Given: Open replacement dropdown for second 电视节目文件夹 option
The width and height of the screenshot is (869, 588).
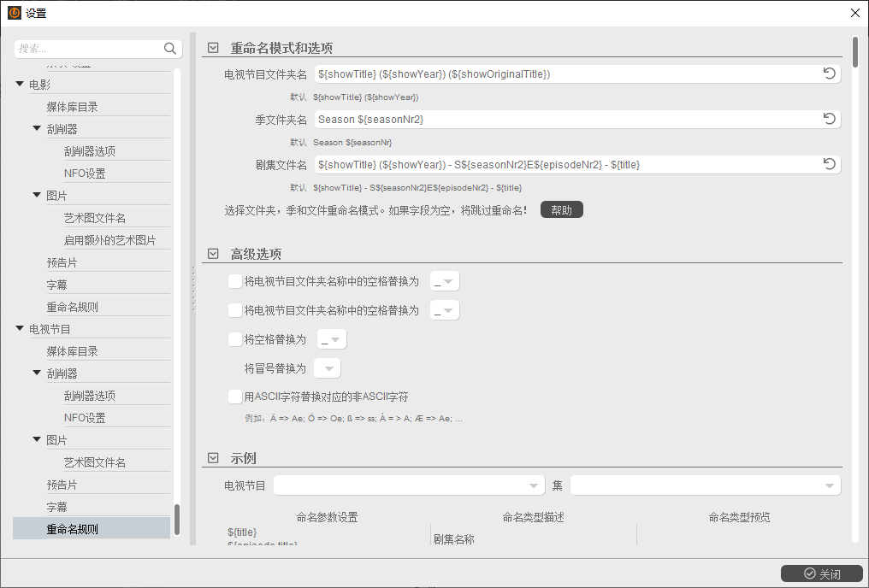Looking at the screenshot, I should point(445,310).
